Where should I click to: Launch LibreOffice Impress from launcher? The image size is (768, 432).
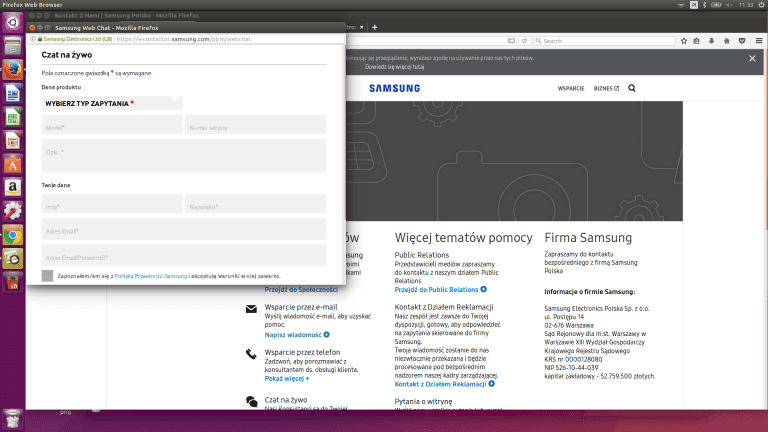13,141
